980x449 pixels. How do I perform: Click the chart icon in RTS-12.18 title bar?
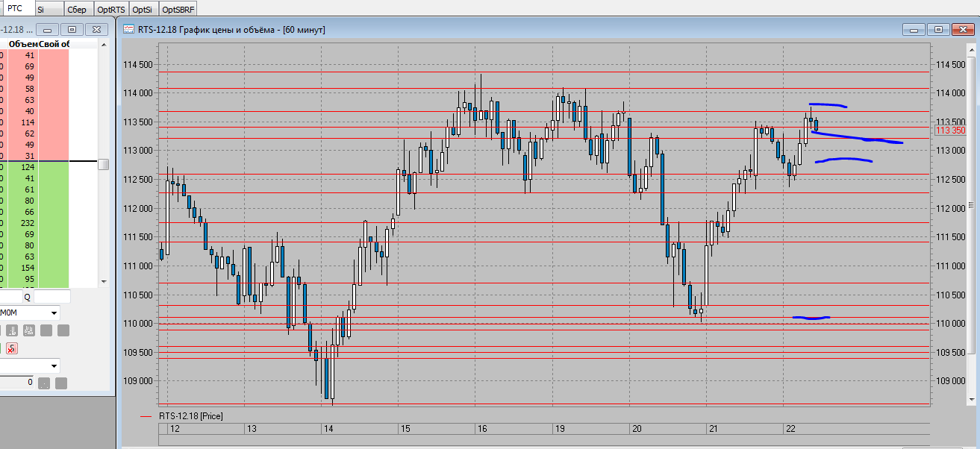[129, 30]
